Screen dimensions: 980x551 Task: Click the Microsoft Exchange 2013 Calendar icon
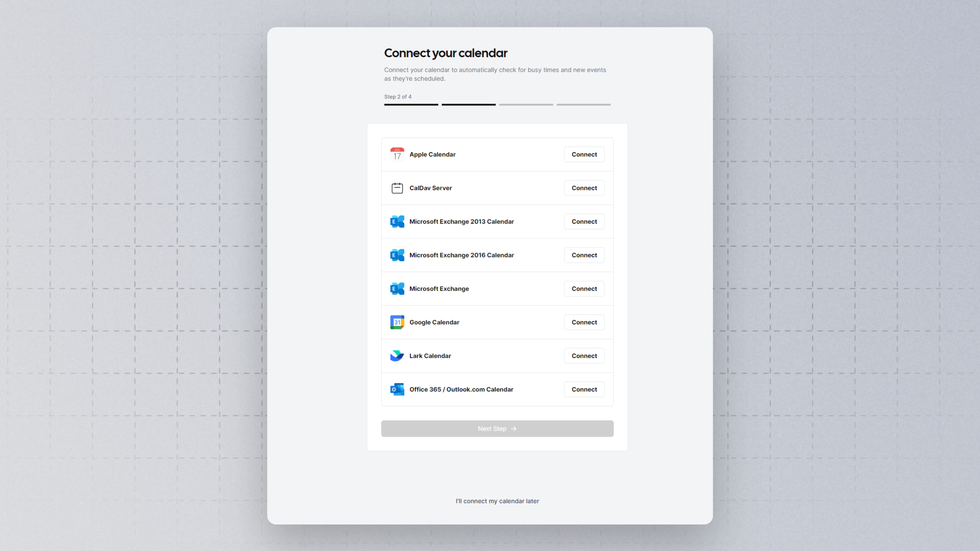(397, 222)
